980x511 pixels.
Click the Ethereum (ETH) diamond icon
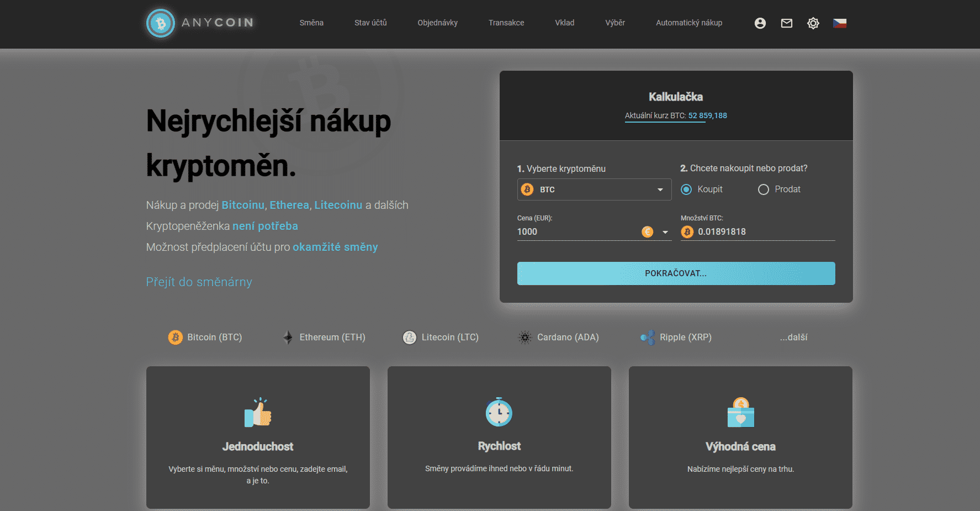288,338
